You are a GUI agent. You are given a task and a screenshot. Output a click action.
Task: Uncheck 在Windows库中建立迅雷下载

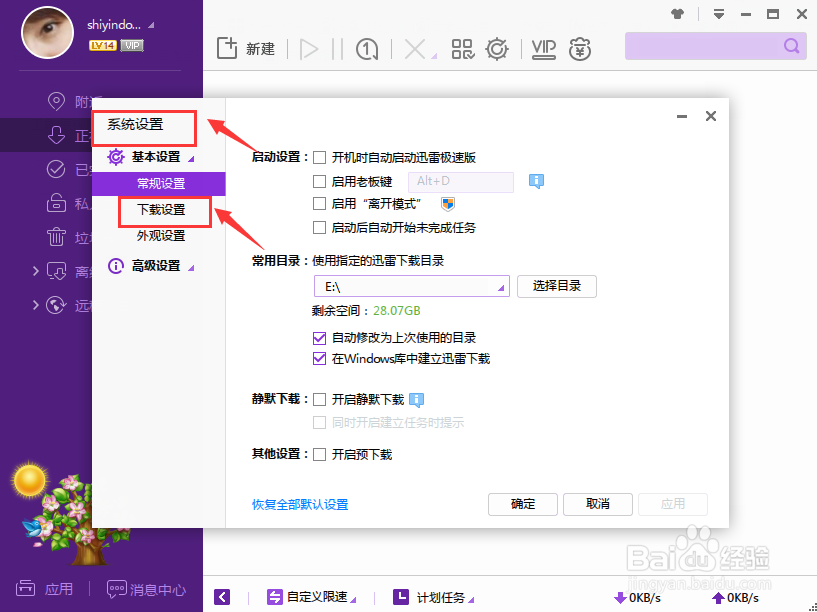click(x=319, y=359)
